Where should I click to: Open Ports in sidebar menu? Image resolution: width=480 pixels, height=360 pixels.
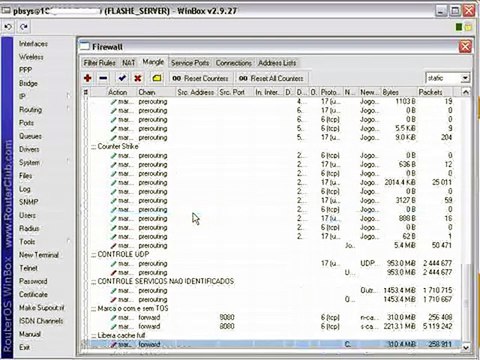tap(26, 123)
